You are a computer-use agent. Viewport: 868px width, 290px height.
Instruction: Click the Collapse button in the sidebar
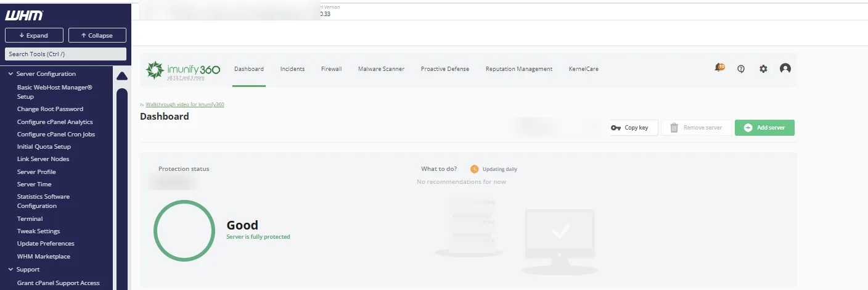97,35
